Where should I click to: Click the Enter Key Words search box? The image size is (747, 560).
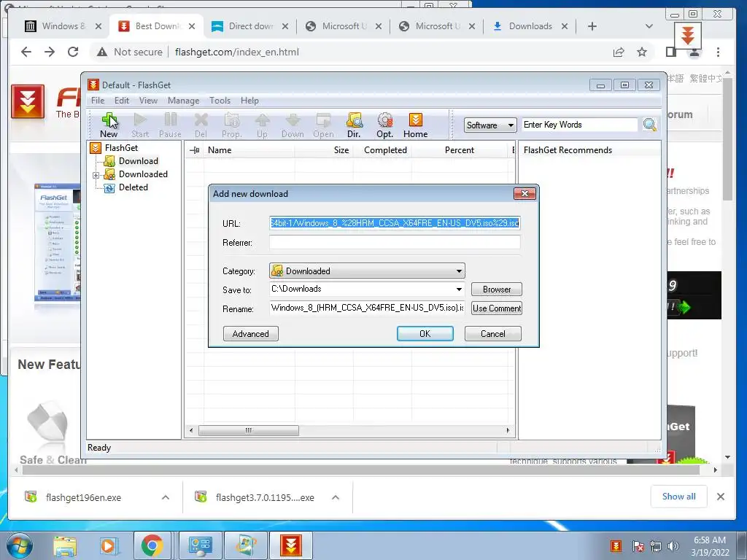pos(579,125)
